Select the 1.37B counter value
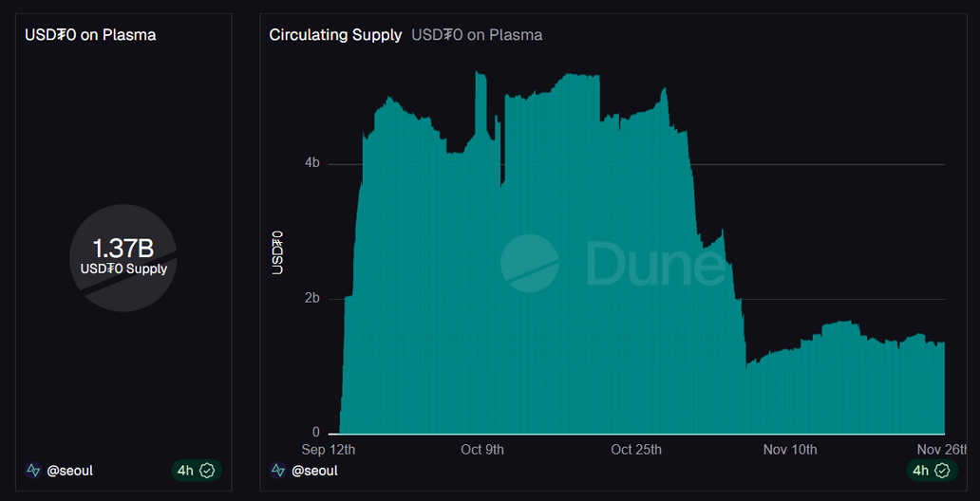 click(x=123, y=249)
